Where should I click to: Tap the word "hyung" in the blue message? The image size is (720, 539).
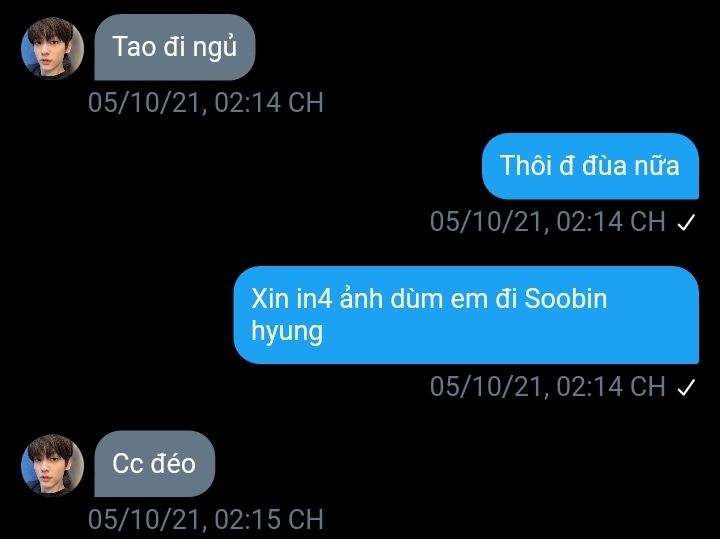click(287, 332)
